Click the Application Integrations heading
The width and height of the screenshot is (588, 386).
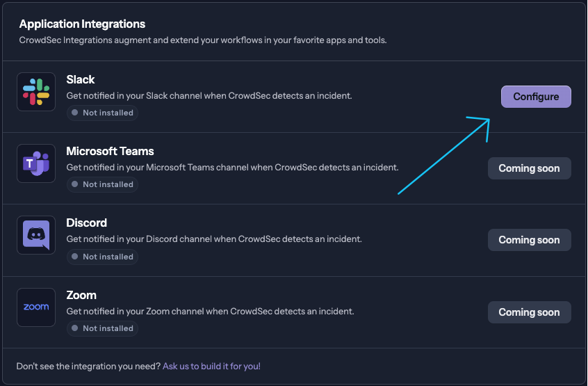82,24
